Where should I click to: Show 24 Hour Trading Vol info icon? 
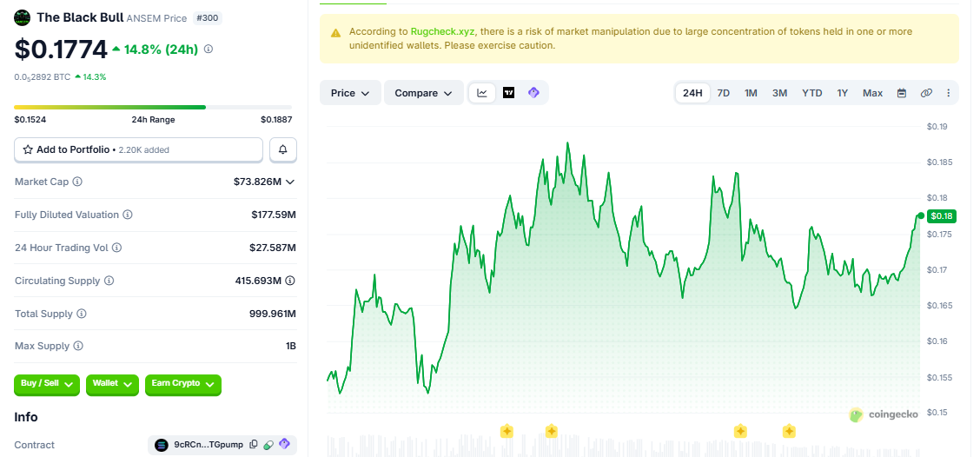coord(117,248)
